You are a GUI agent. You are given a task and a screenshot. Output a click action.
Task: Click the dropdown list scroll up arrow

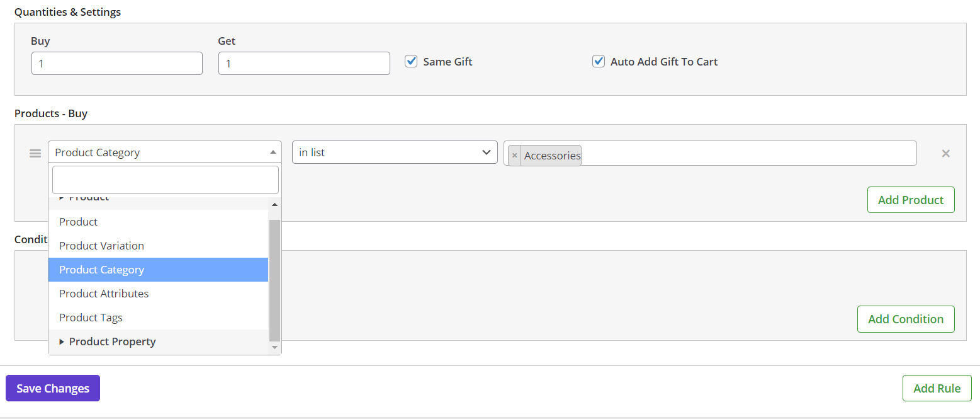click(274, 204)
